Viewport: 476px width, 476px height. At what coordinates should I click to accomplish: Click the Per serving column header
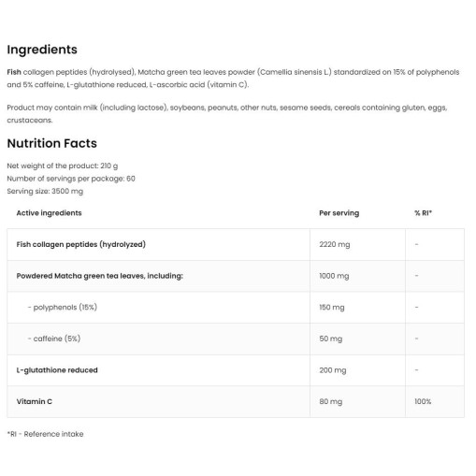[x=339, y=213]
